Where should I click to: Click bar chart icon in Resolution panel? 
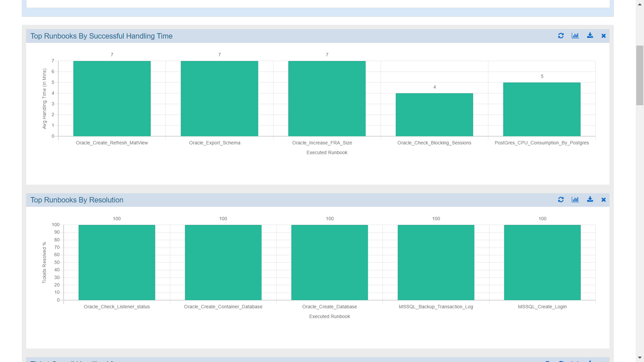[x=575, y=200]
